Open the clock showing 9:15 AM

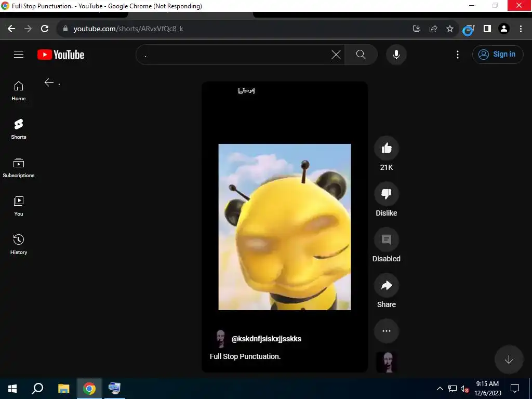click(x=487, y=389)
